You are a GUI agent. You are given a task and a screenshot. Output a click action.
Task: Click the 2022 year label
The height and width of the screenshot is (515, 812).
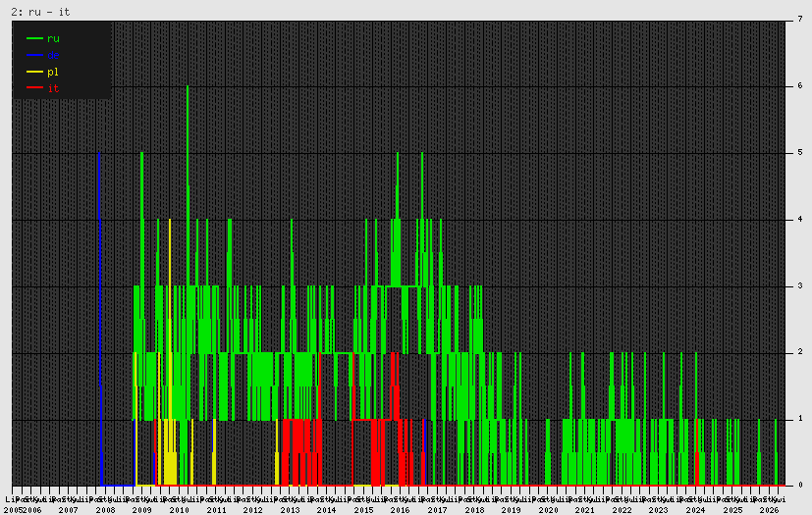pos(622,510)
